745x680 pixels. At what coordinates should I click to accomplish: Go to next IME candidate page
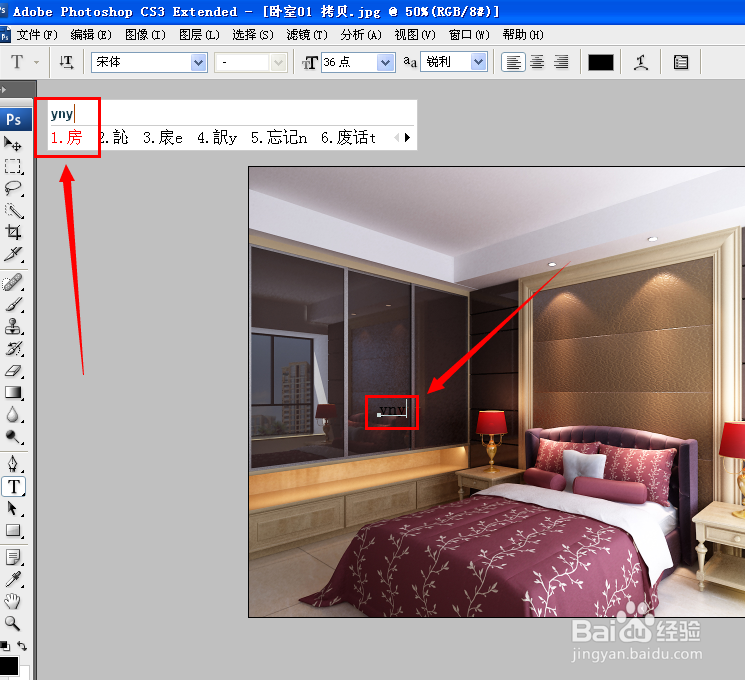click(x=407, y=138)
